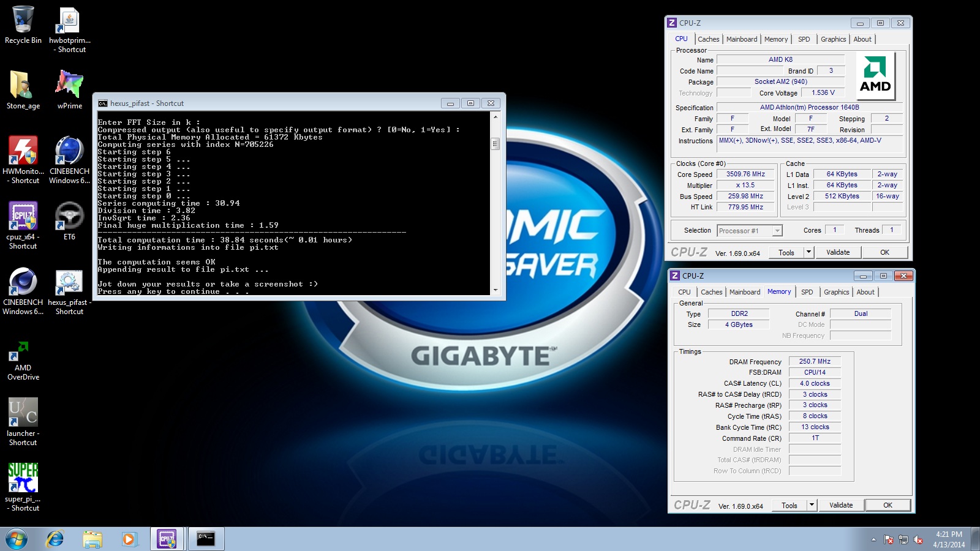
Task: Click Validate in bottom CPU-Z window
Action: point(841,505)
